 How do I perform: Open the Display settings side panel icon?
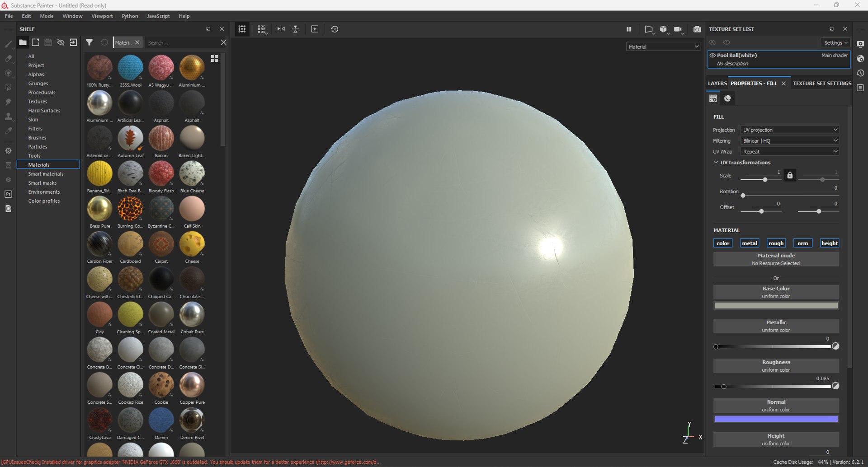pos(860,44)
